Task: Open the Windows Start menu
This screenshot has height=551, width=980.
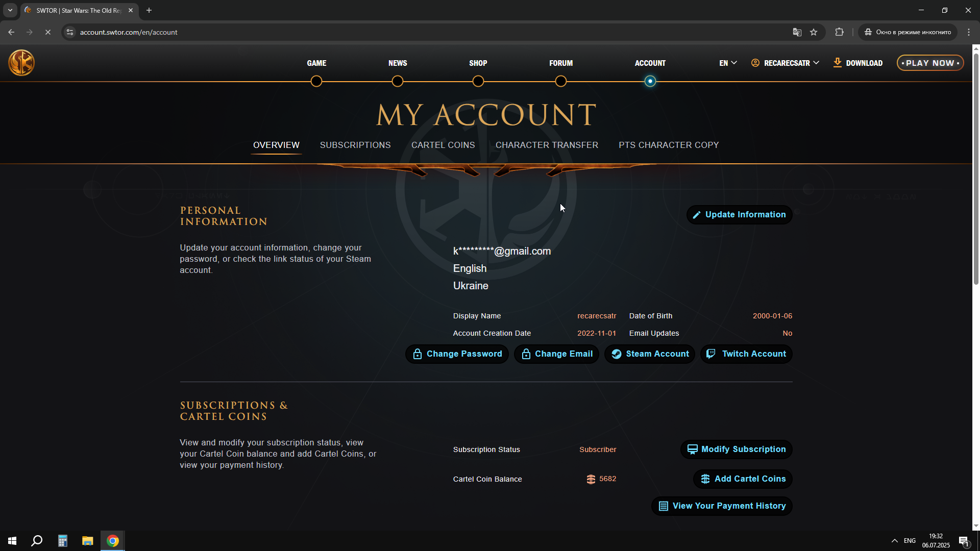Action: tap(12, 541)
